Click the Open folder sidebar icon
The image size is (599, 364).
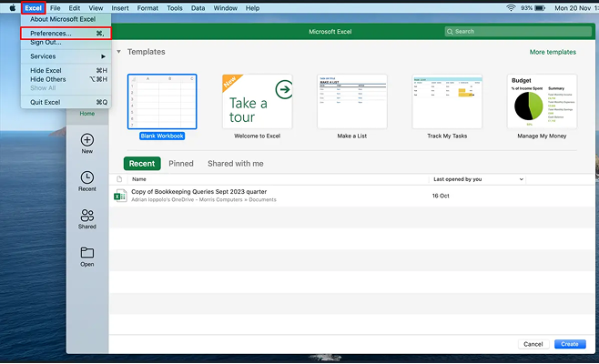coord(87,252)
